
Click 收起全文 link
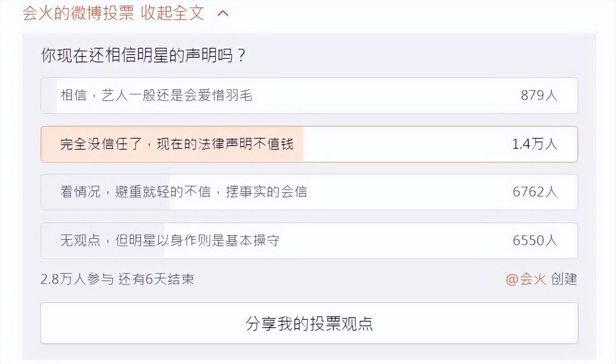(172, 13)
